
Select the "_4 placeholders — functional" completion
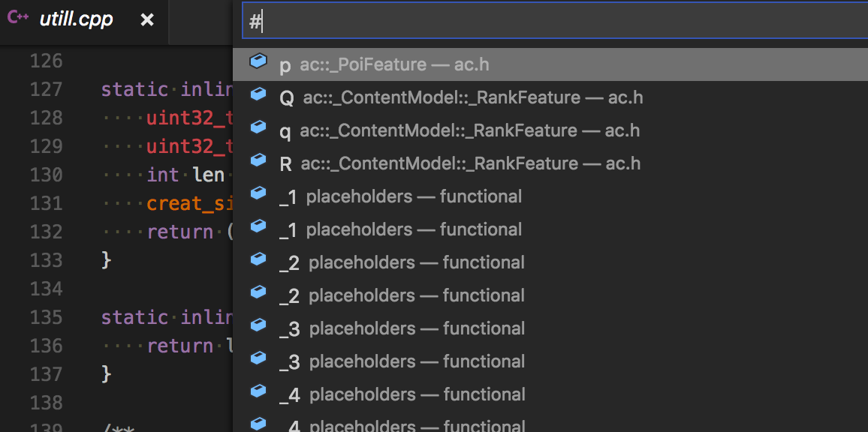coord(398,394)
